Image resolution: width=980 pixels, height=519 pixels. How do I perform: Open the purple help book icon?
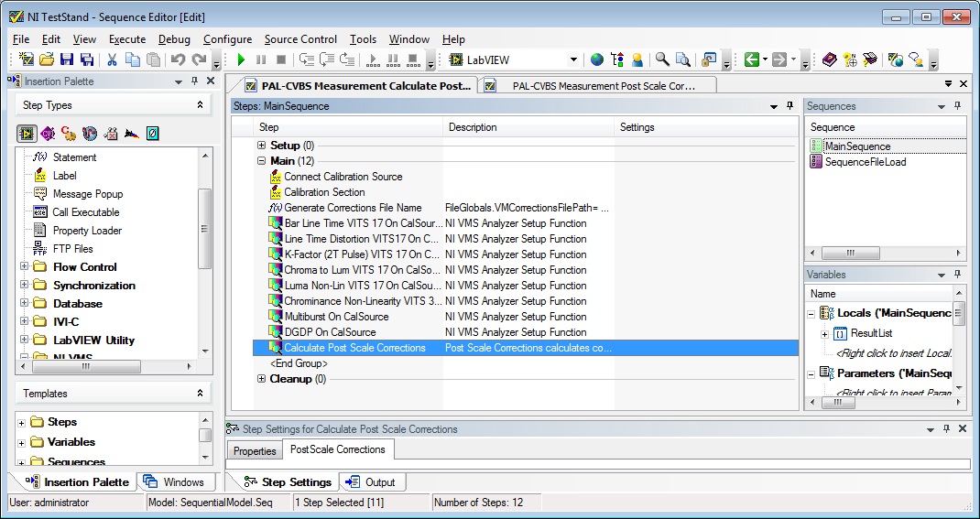click(830, 60)
